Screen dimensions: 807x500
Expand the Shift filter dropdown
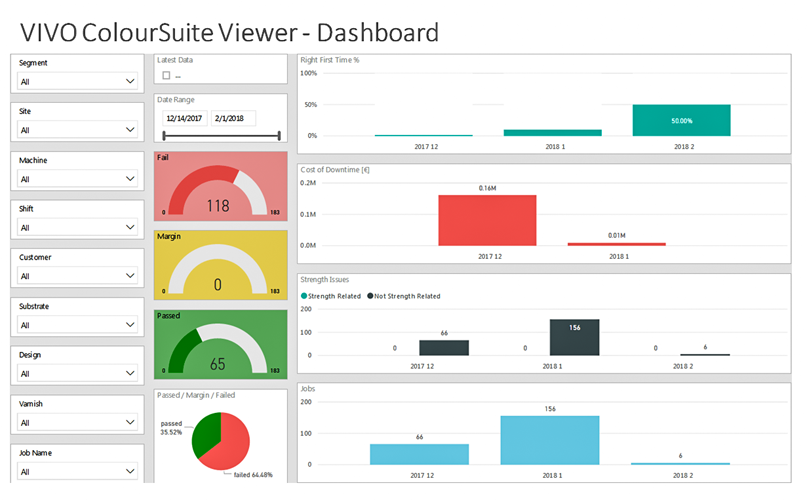(77, 228)
